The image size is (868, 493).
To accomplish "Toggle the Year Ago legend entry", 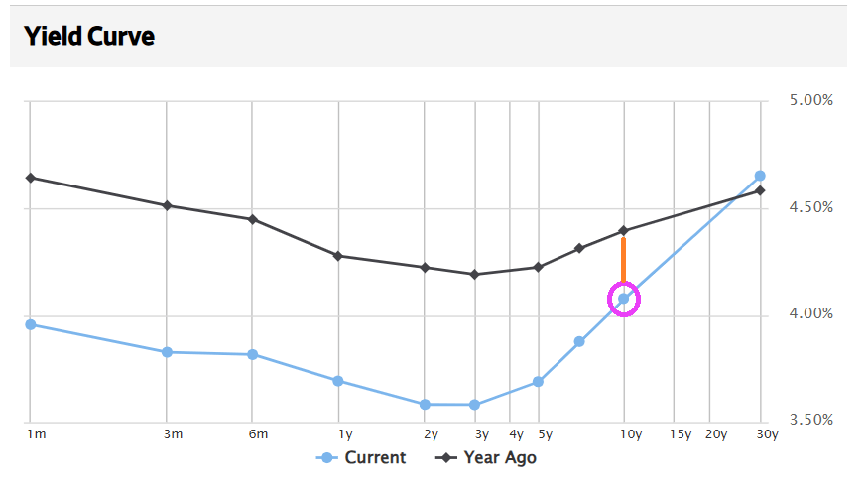I will tap(485, 458).
